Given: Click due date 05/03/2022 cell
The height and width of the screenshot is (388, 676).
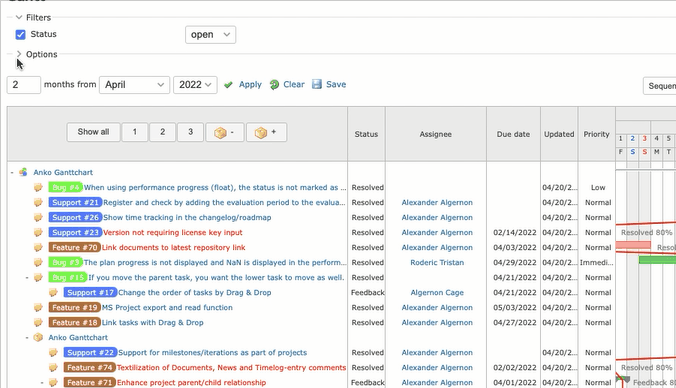Looking at the screenshot, I should tap(515, 308).
